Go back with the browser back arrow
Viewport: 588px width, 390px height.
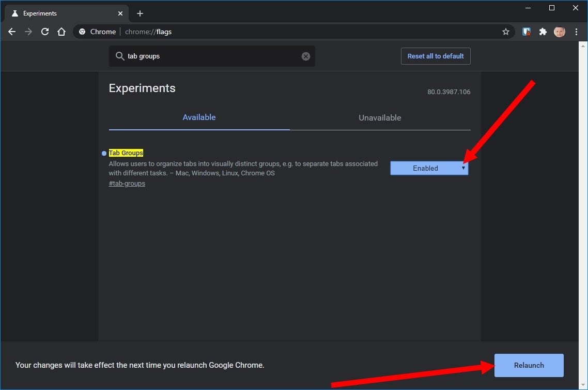[12, 32]
